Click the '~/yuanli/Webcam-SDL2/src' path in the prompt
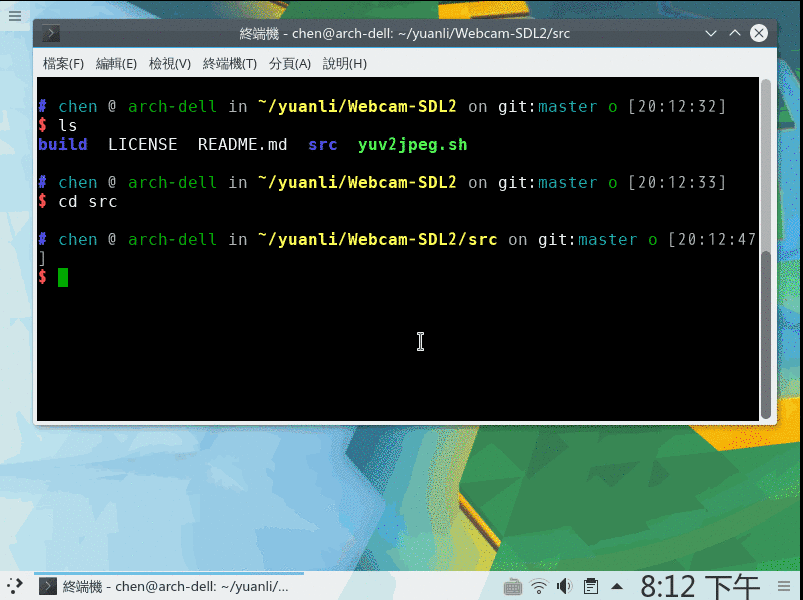This screenshot has height=600, width=803. tap(377, 240)
